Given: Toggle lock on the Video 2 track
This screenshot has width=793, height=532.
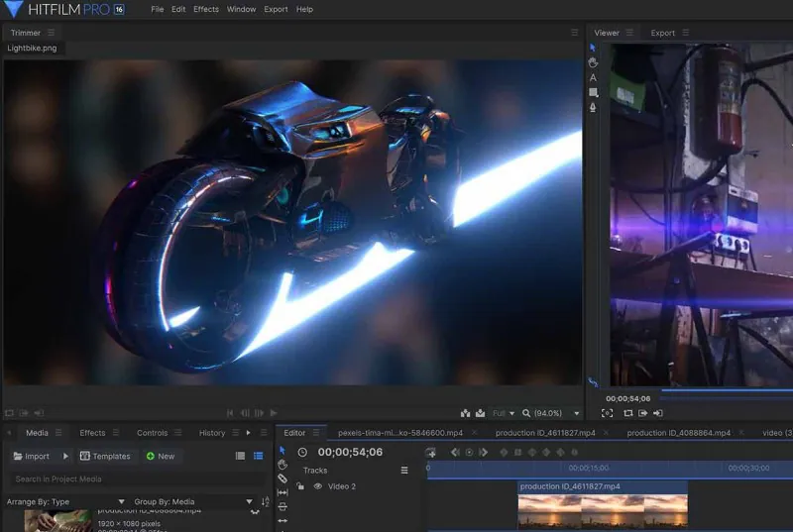Looking at the screenshot, I should click(x=300, y=486).
